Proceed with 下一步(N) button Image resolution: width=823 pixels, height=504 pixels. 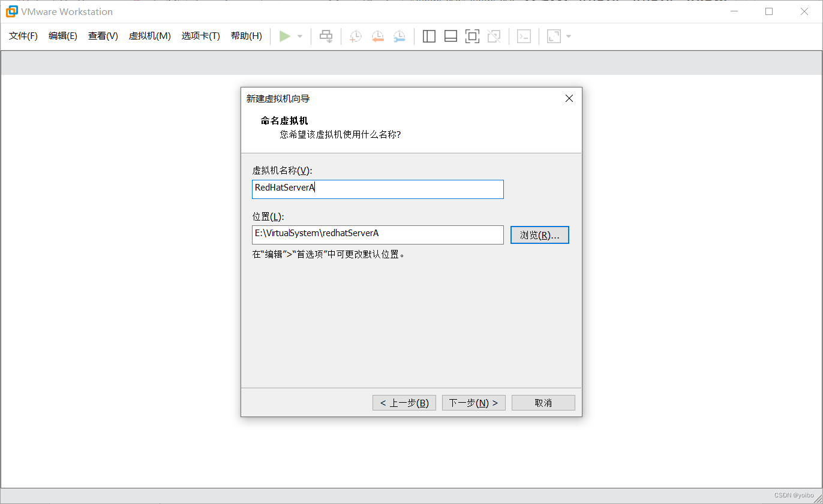pyautogui.click(x=474, y=403)
